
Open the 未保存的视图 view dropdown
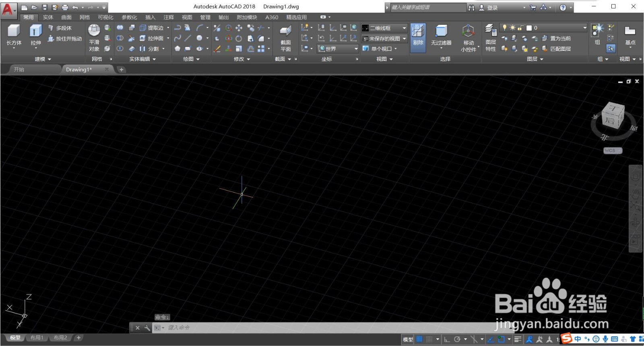click(384, 39)
